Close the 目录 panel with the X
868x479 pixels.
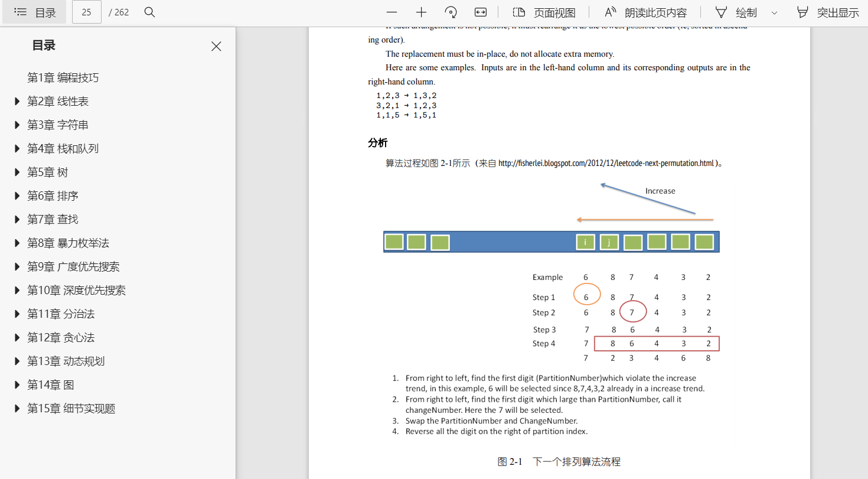(x=216, y=46)
